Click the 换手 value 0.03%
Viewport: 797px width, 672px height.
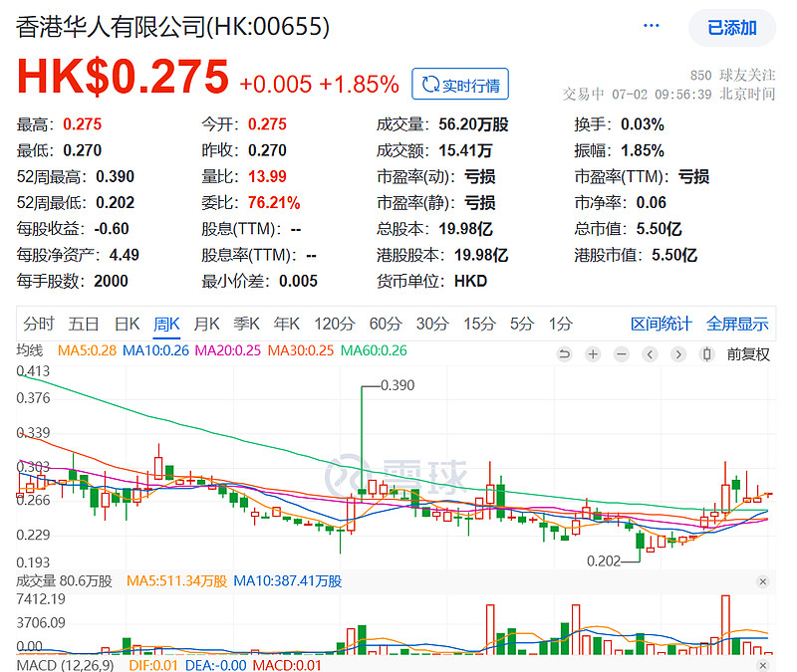643,124
